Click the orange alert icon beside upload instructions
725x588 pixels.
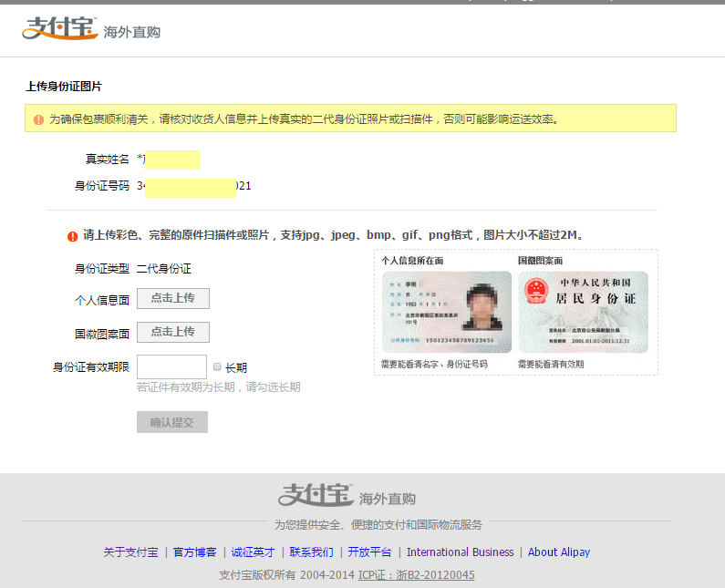(x=73, y=236)
